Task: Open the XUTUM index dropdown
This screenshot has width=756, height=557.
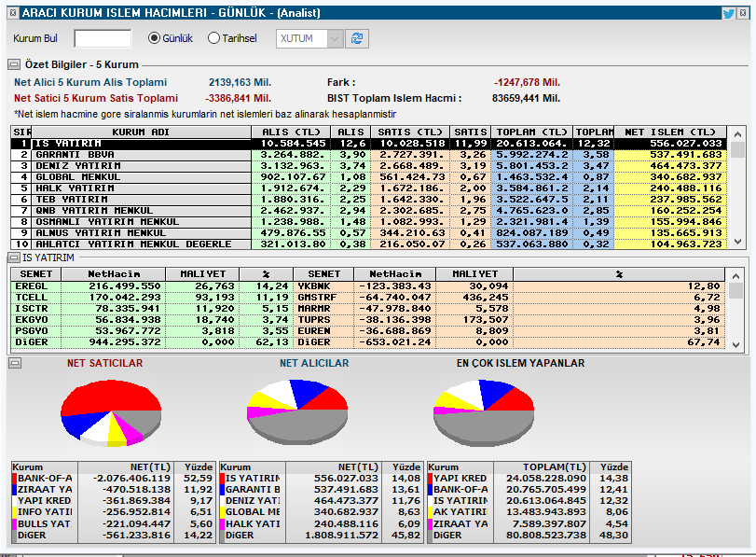Action: [x=334, y=38]
